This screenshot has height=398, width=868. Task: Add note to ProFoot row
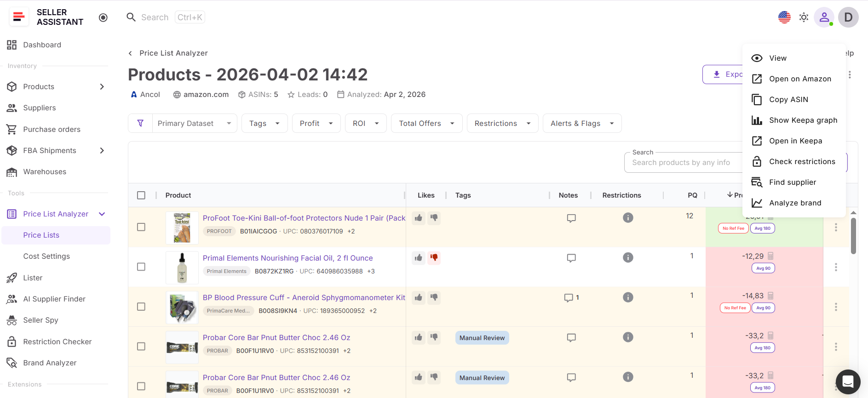[x=571, y=218]
